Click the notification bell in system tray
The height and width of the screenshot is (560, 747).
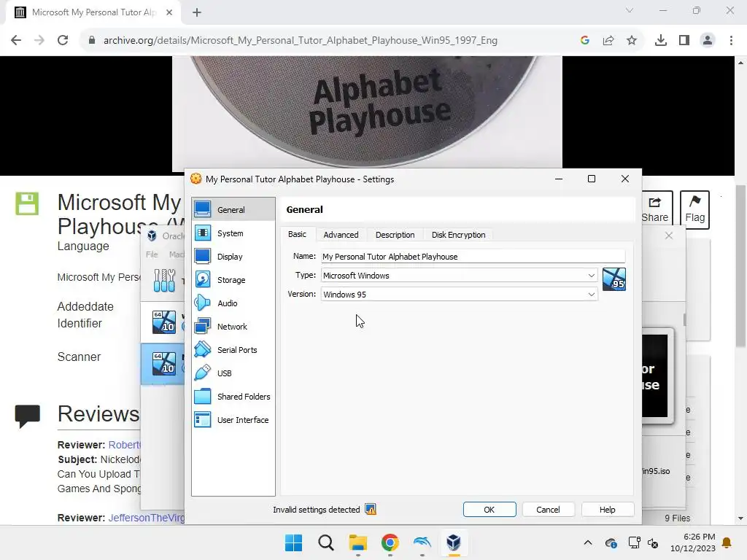(x=727, y=542)
